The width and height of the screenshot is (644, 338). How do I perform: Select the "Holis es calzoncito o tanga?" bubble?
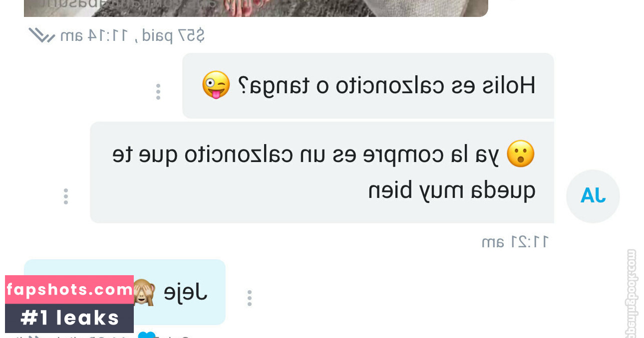368,86
